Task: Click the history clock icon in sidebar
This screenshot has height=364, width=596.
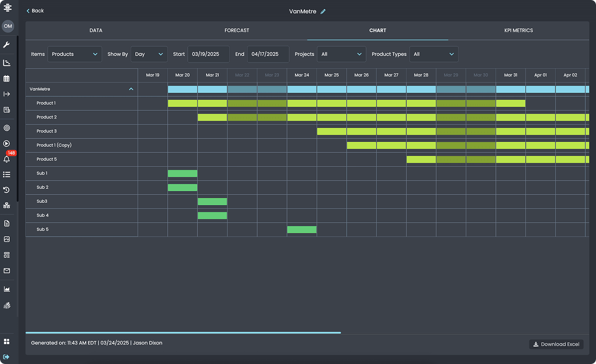Action: click(6, 190)
